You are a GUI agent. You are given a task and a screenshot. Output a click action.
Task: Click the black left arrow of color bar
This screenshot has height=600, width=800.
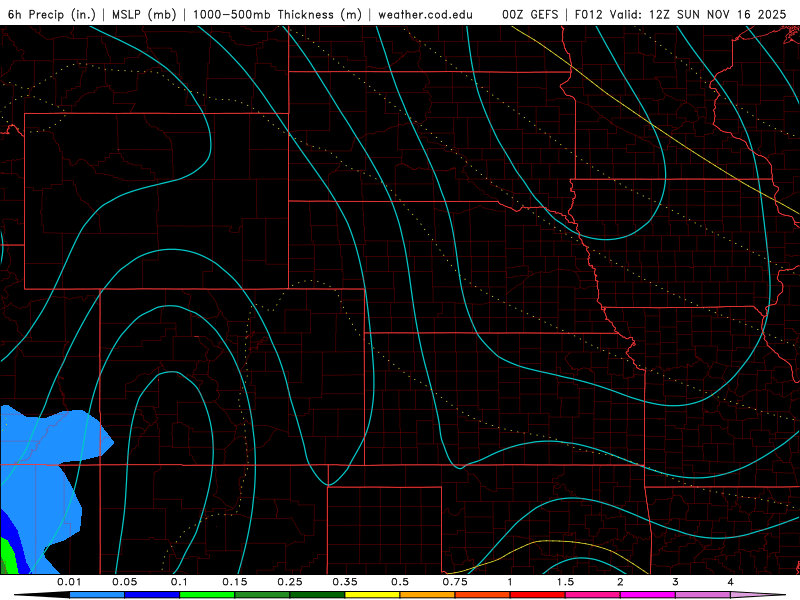pos(42,595)
